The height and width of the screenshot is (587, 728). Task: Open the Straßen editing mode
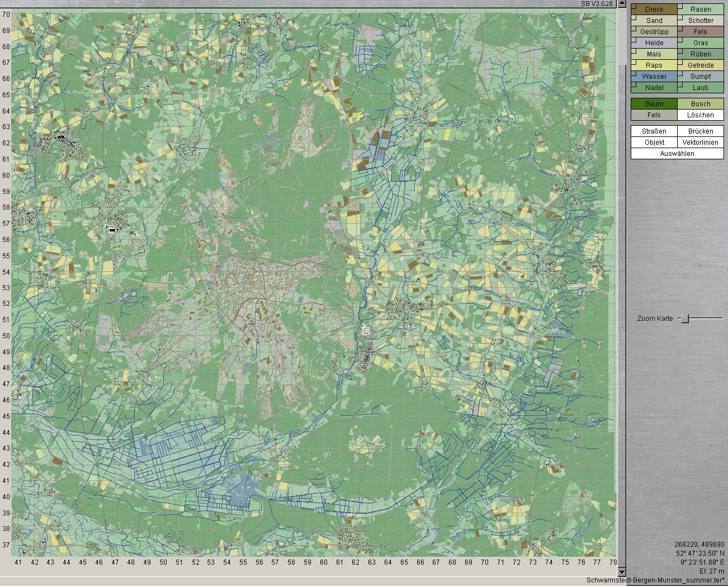654,131
